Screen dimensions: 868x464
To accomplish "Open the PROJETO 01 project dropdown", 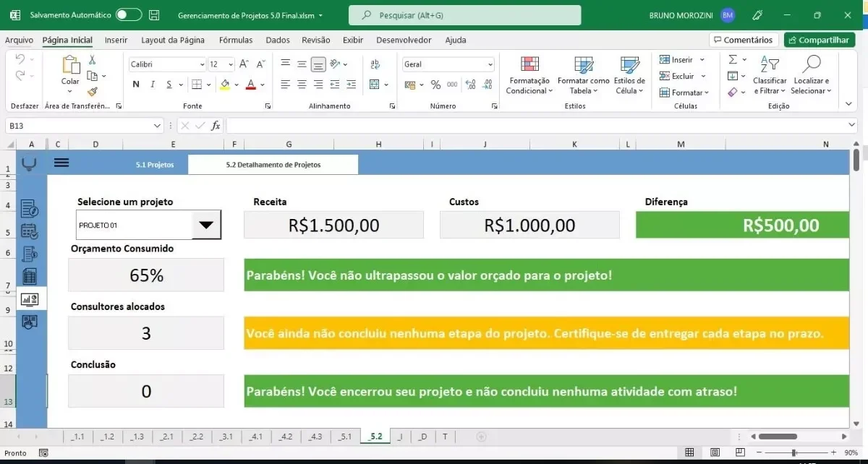I will coord(206,225).
